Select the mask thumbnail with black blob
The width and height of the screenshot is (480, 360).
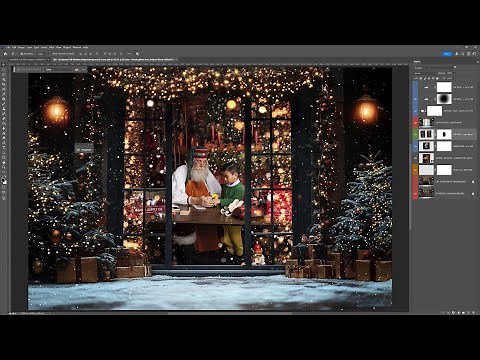(444, 134)
